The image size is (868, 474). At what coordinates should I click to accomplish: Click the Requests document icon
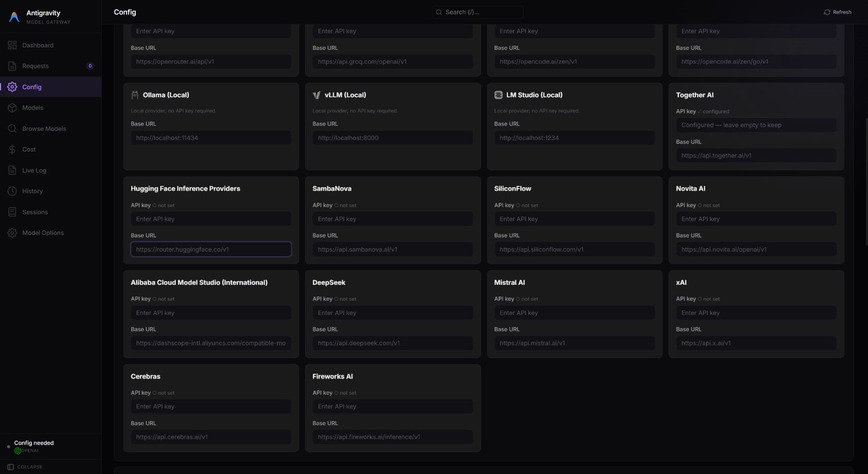tap(12, 66)
